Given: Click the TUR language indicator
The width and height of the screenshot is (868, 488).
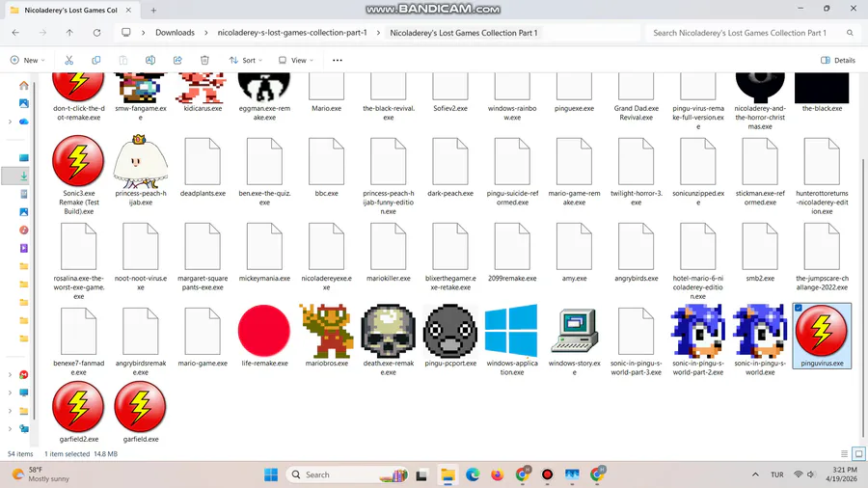Looking at the screenshot, I should click(x=777, y=474).
